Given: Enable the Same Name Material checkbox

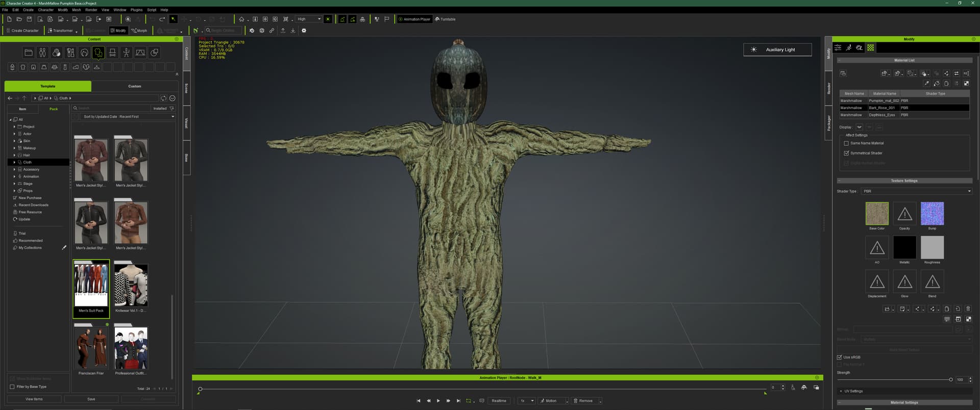Looking at the screenshot, I should (846, 143).
